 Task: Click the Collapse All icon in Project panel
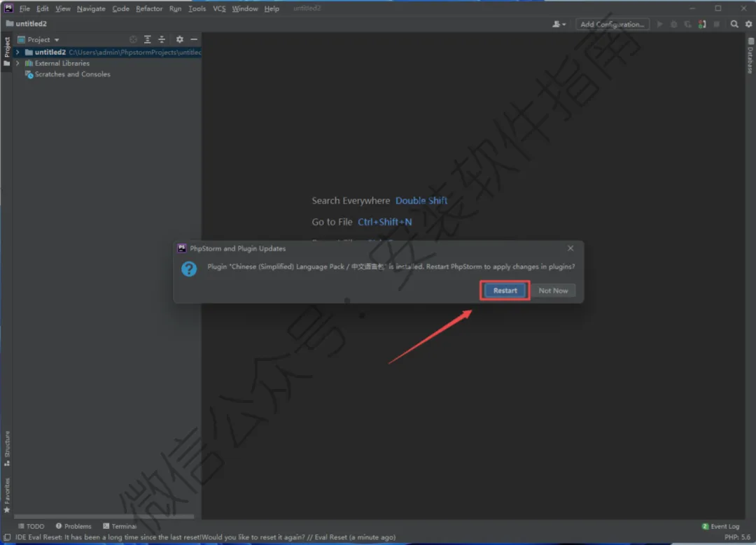coord(162,39)
